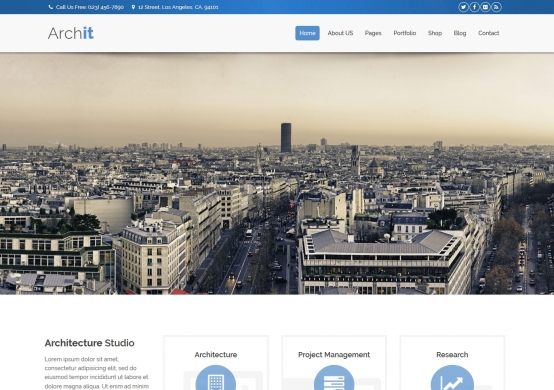Click the Archit site logo
The width and height of the screenshot is (554, 390).
pyautogui.click(x=71, y=33)
